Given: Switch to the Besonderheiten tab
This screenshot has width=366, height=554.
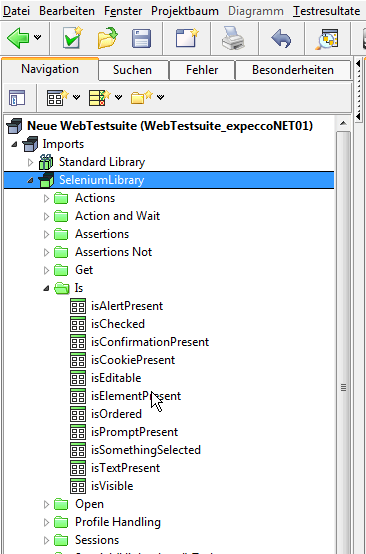Looking at the screenshot, I should pyautogui.click(x=293, y=70).
